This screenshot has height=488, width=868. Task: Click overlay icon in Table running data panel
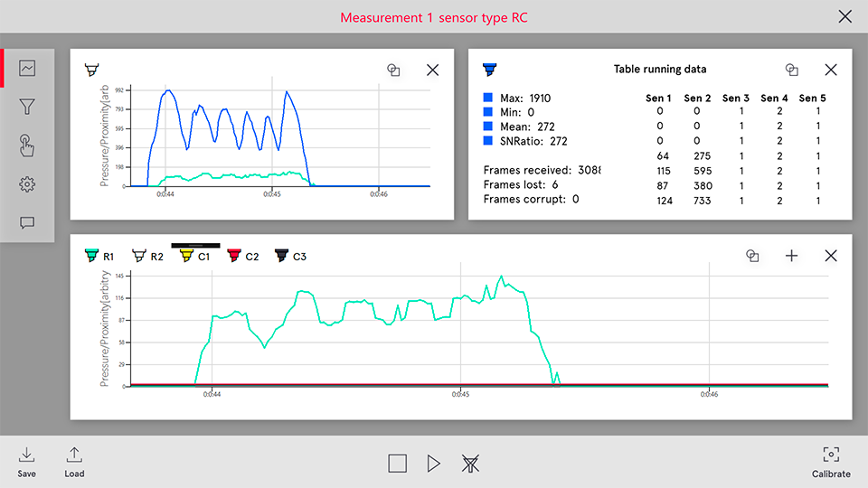[x=791, y=70]
